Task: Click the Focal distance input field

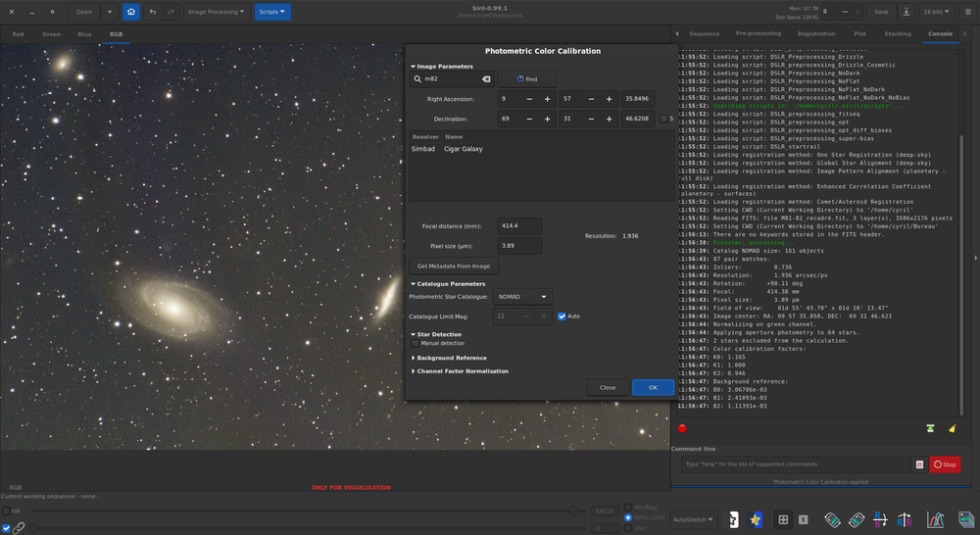Action: tap(519, 226)
